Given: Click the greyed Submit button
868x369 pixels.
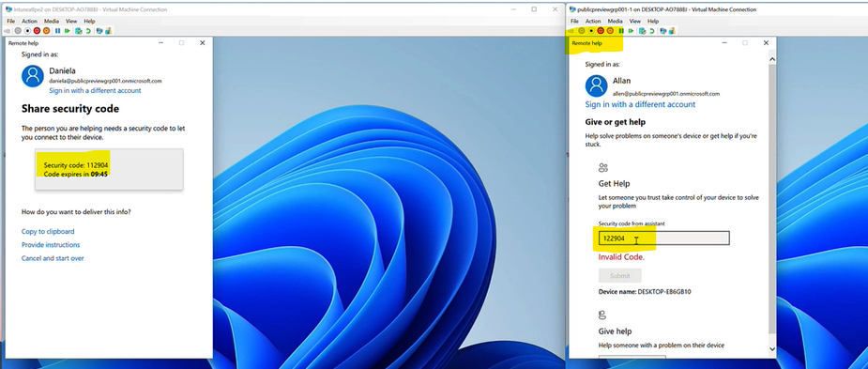Looking at the screenshot, I should click(x=620, y=275).
